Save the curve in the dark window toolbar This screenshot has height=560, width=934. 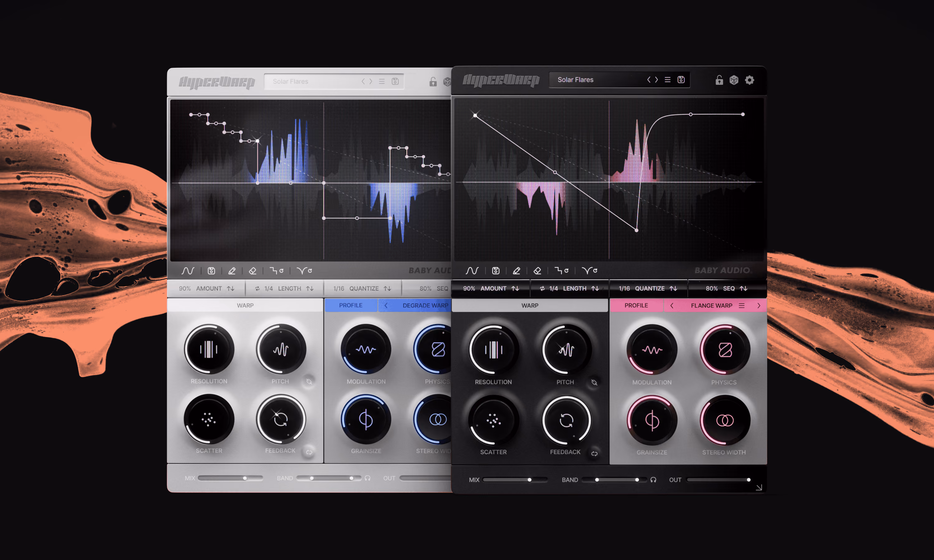tap(496, 271)
